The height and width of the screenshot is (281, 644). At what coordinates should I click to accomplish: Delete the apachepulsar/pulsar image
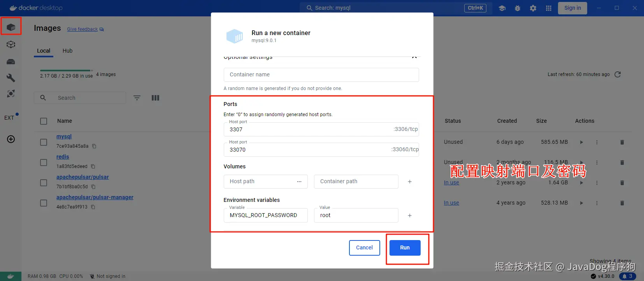(622, 183)
